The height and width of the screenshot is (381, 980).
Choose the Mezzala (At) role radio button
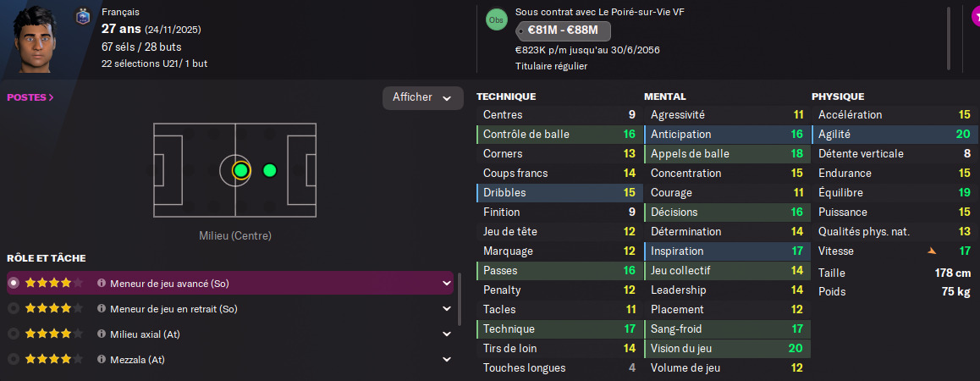click(x=13, y=360)
